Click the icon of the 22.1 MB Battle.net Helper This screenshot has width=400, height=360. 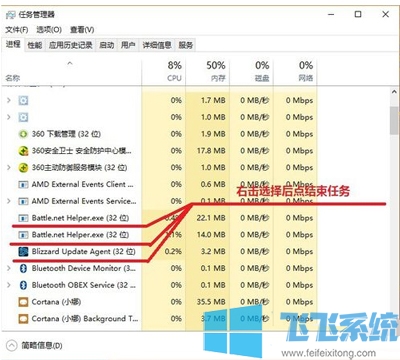(x=23, y=218)
